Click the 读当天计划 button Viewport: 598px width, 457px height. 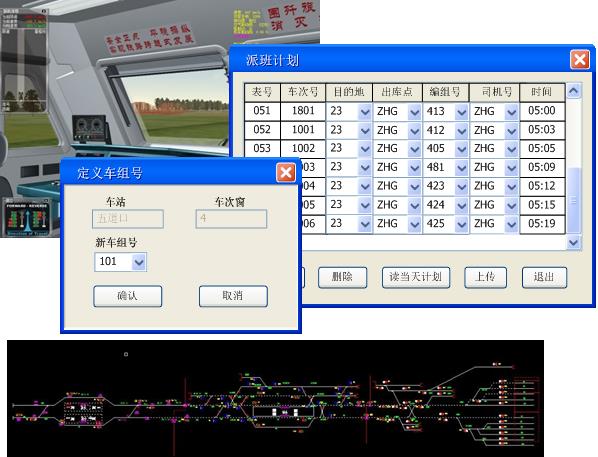coord(416,277)
